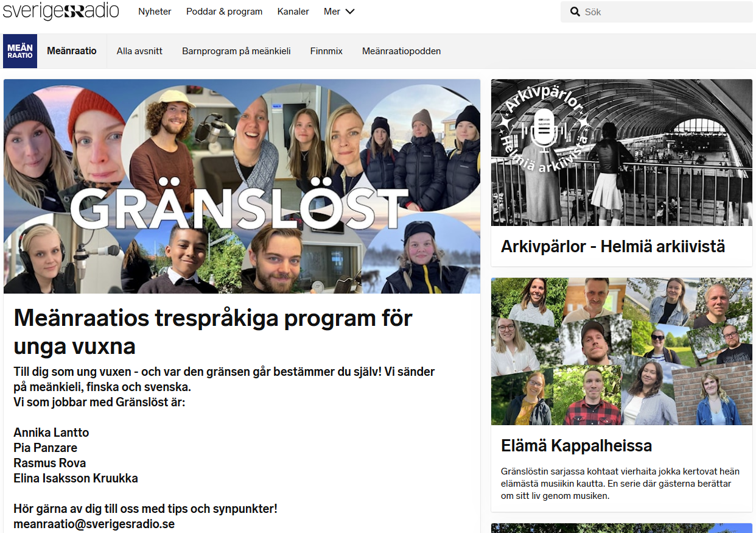The width and height of the screenshot is (756, 533).
Task: Click the meanraatio@sverigesradio.se email text
Action: pyautogui.click(x=94, y=524)
